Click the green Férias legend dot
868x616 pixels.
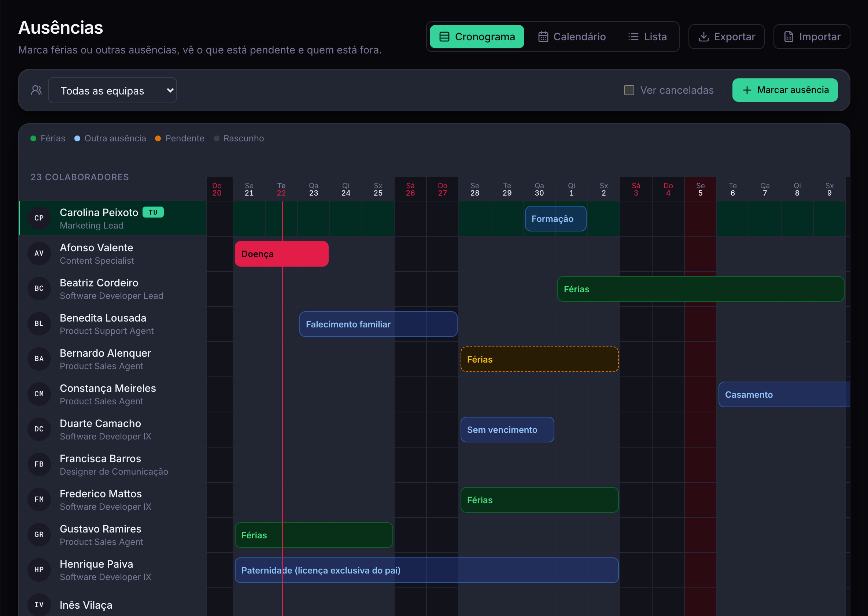pyautogui.click(x=33, y=138)
